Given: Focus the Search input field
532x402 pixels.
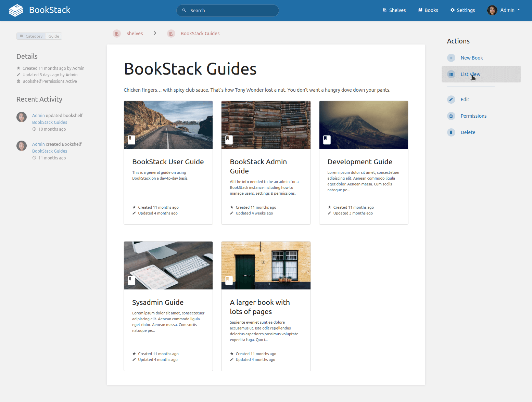Looking at the screenshot, I should coord(228,11).
